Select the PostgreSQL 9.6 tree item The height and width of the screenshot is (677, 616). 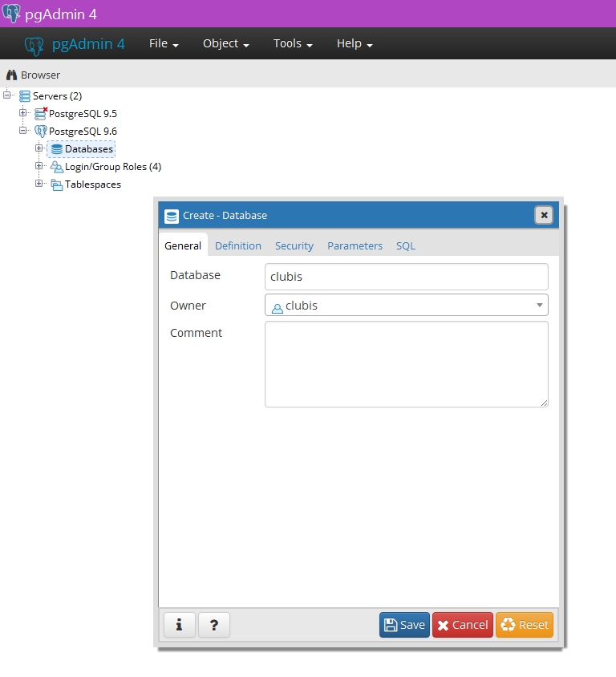tap(83, 132)
